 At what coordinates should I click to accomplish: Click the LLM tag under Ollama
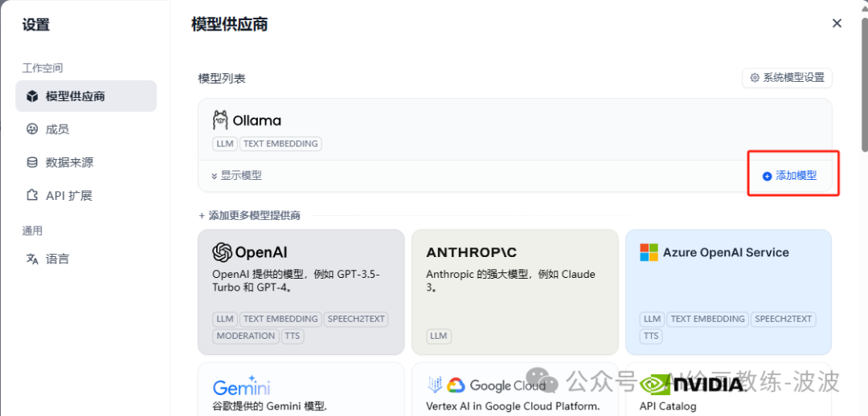tap(225, 144)
